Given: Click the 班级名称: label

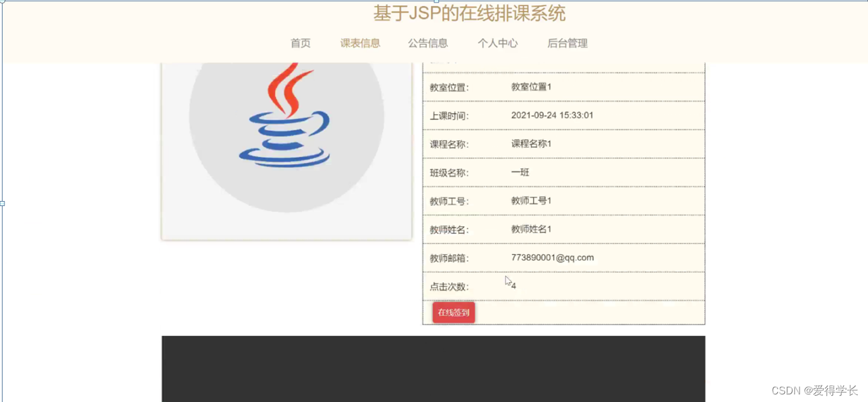Looking at the screenshot, I should pyautogui.click(x=449, y=173).
